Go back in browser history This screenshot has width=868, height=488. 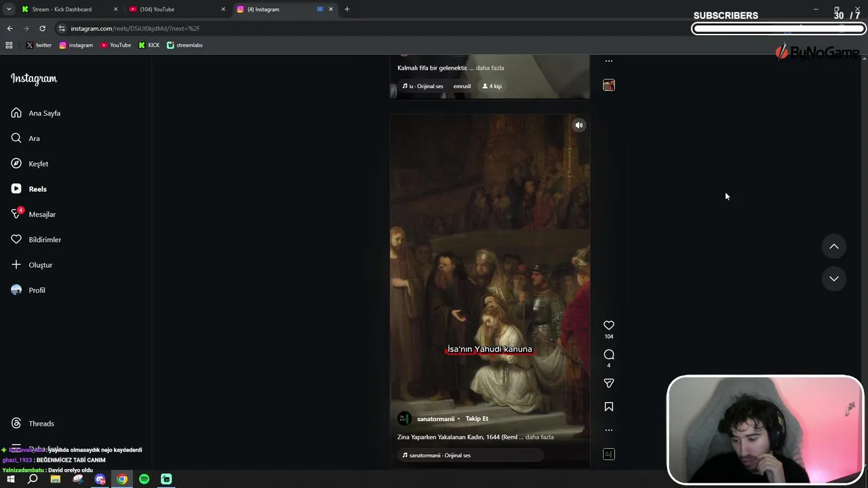click(9, 28)
